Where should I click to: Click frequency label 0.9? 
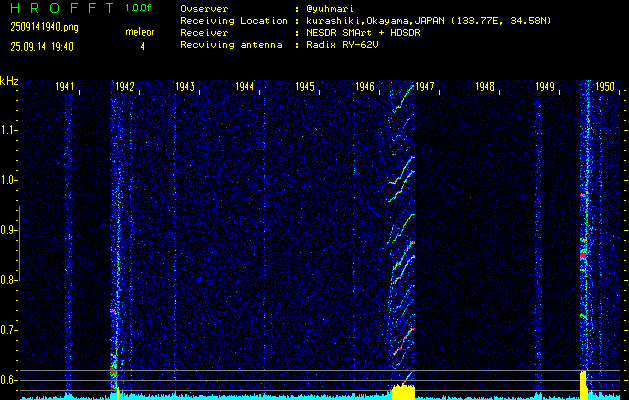coord(7,230)
